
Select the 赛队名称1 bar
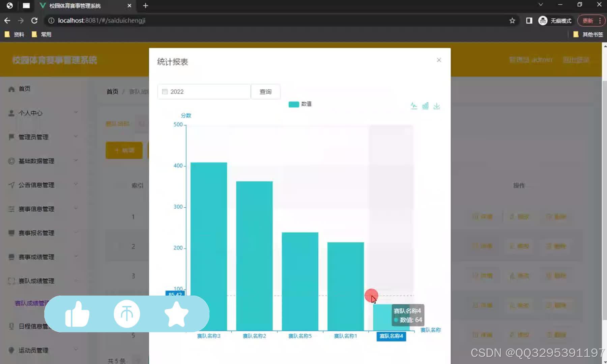pos(346,286)
